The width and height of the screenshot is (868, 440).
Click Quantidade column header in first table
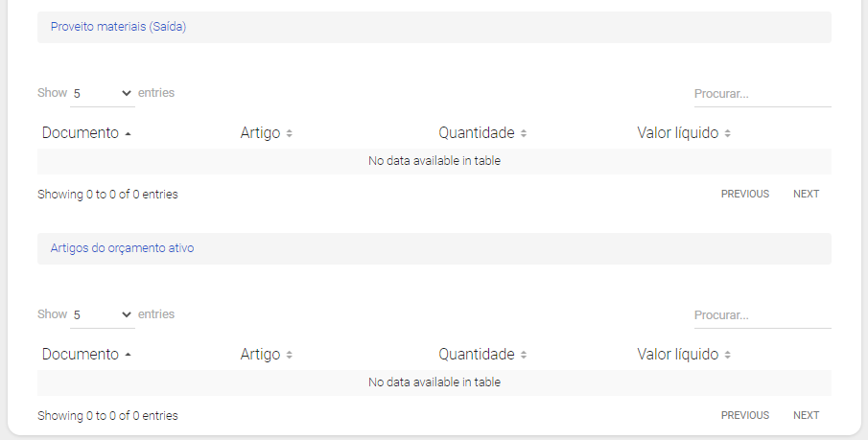(x=477, y=133)
